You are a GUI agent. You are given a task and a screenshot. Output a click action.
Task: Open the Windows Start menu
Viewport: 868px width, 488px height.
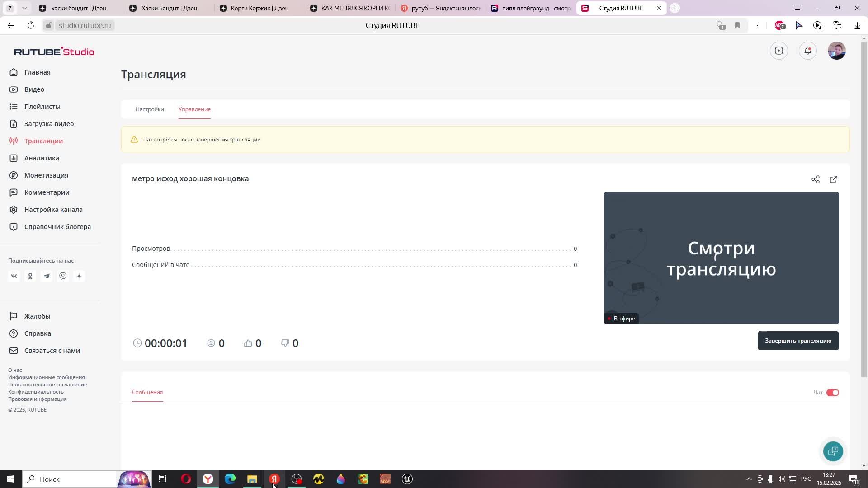coord(11,479)
